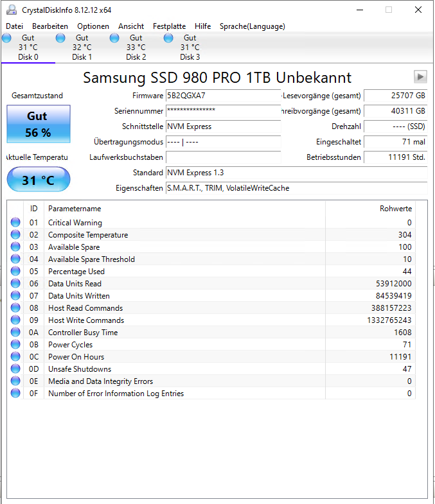The width and height of the screenshot is (435, 504).
Task: Click the Gesamtzustand label
Action: tap(37, 96)
